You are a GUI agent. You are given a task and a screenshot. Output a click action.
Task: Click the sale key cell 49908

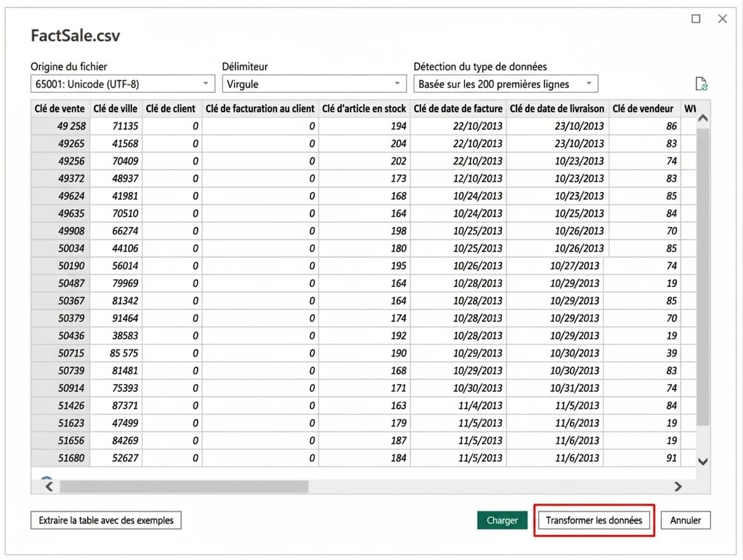[x=61, y=231]
